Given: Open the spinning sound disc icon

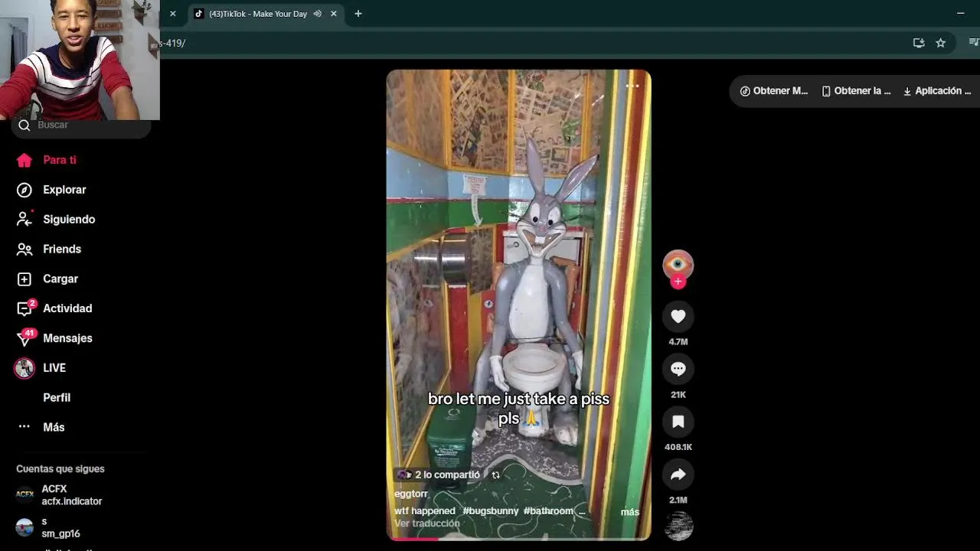Looking at the screenshot, I should [x=678, y=527].
